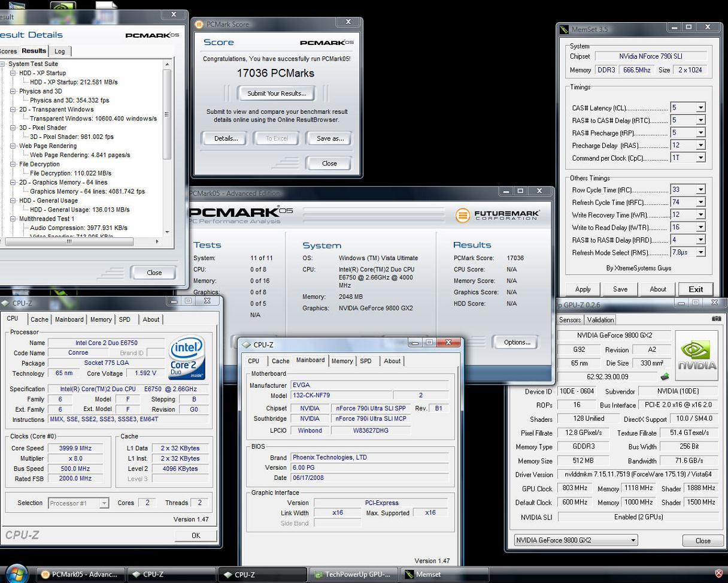Click Close button in Result Details window
This screenshot has width=728, height=583.
tap(154, 273)
